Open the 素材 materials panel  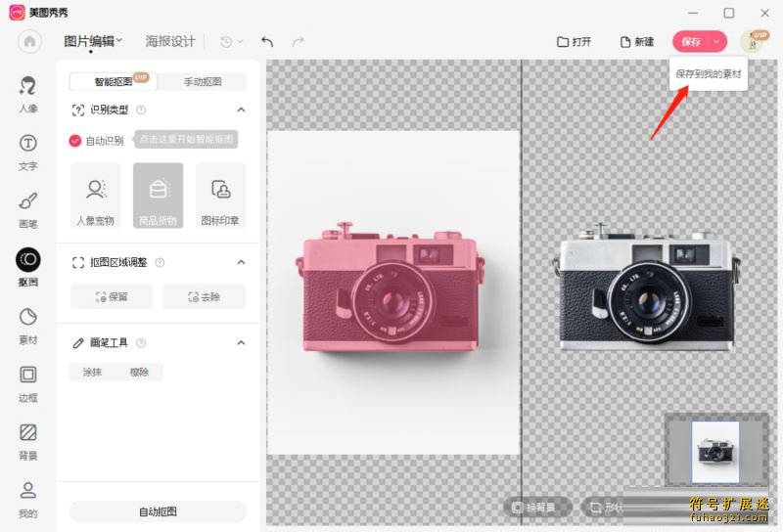tap(28, 324)
